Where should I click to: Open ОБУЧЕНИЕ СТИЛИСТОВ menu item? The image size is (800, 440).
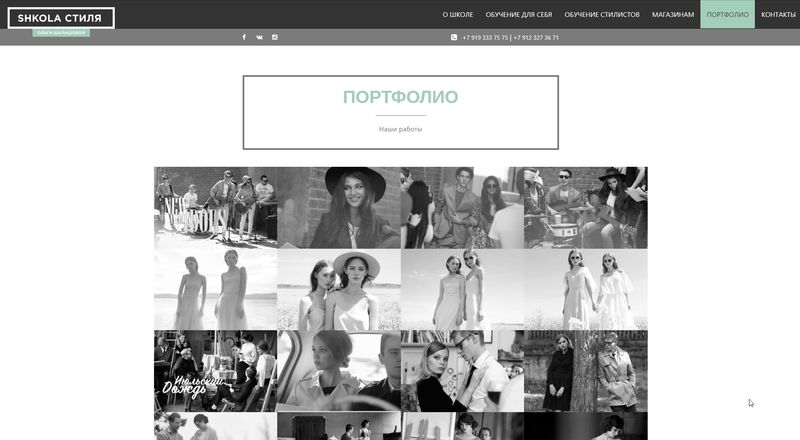602,15
